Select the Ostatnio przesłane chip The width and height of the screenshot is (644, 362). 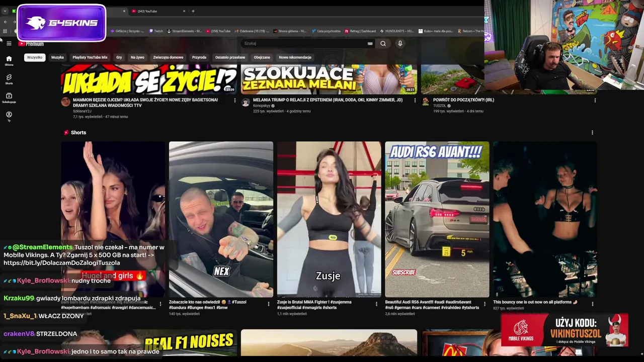coord(230,57)
